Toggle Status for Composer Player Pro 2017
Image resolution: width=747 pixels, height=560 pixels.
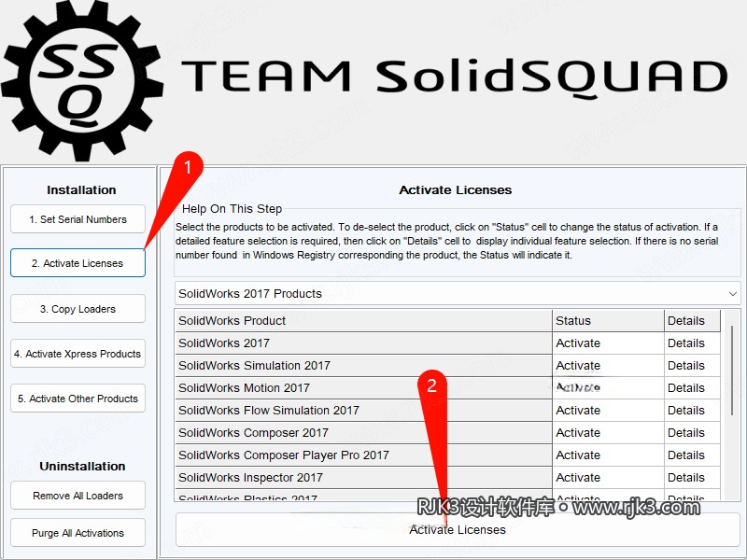tap(608, 455)
